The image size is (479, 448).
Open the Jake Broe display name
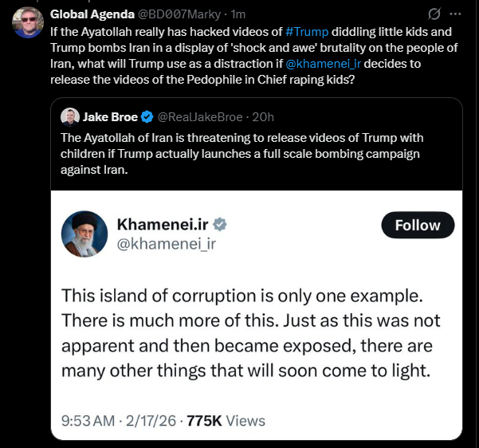coord(110,116)
